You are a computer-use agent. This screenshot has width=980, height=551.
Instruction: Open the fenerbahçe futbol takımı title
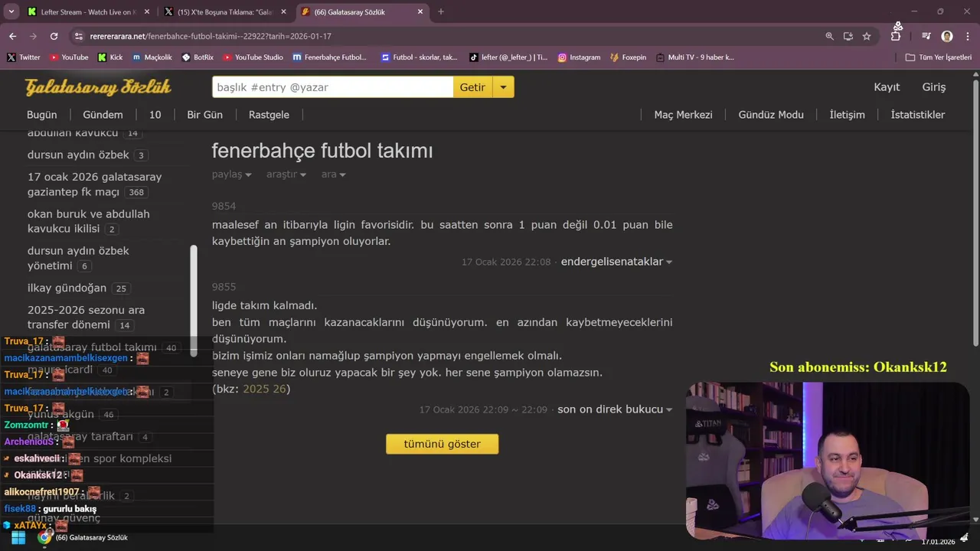(322, 151)
